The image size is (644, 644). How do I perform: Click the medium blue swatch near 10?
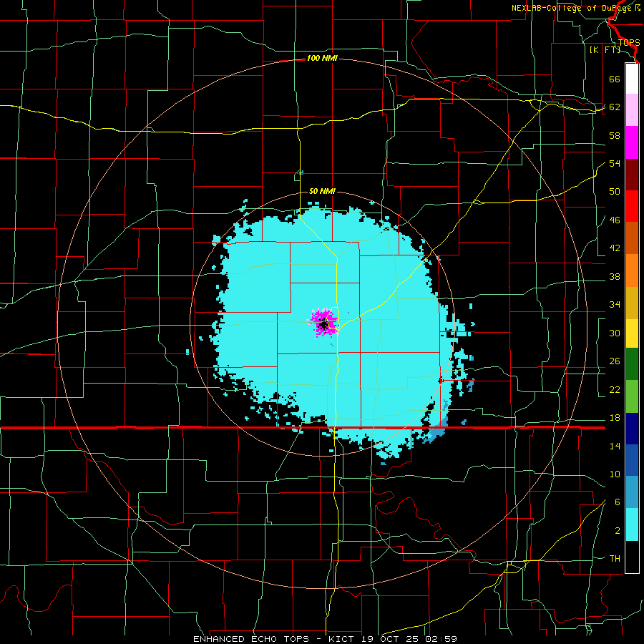(632, 461)
